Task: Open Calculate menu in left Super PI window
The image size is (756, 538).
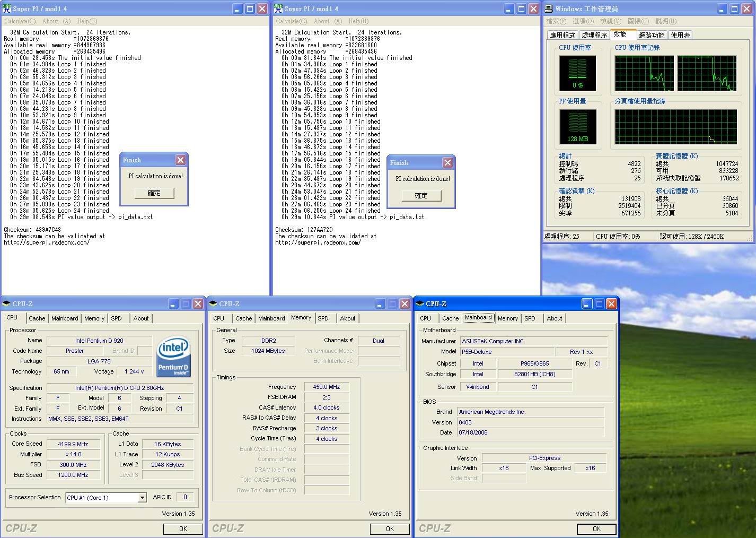Action: tap(20, 21)
